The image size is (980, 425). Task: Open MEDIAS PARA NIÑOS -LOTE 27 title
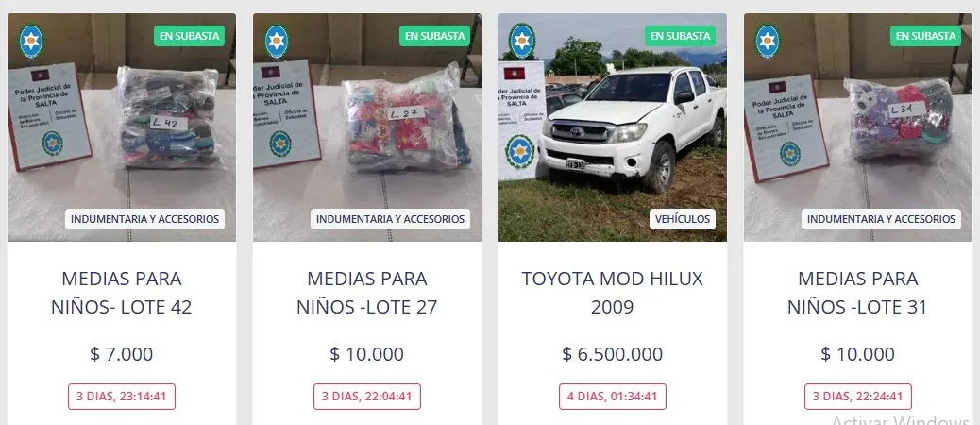click(367, 293)
